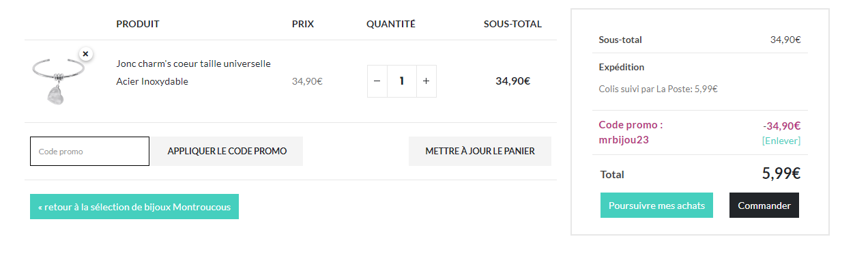
Task: Apply the promo code
Action: (x=227, y=151)
